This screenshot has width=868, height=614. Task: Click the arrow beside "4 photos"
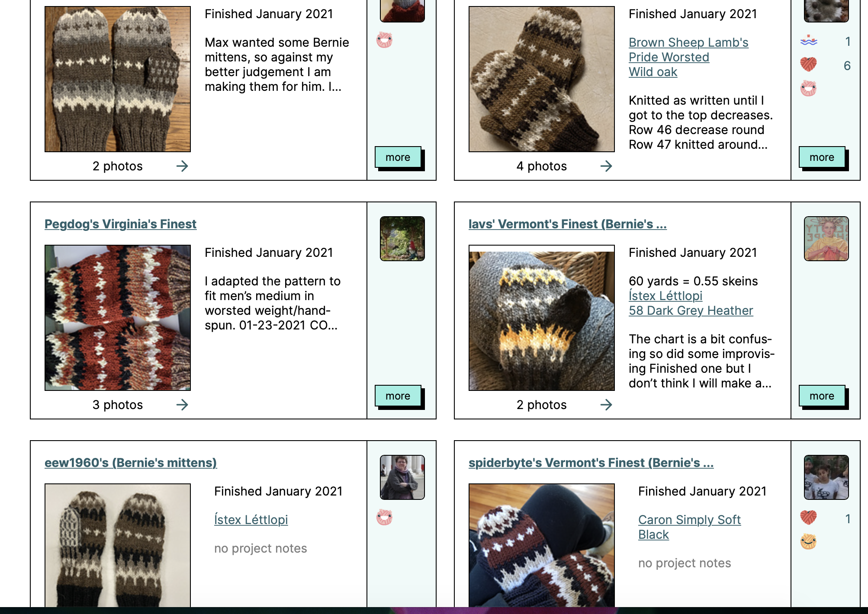(606, 166)
